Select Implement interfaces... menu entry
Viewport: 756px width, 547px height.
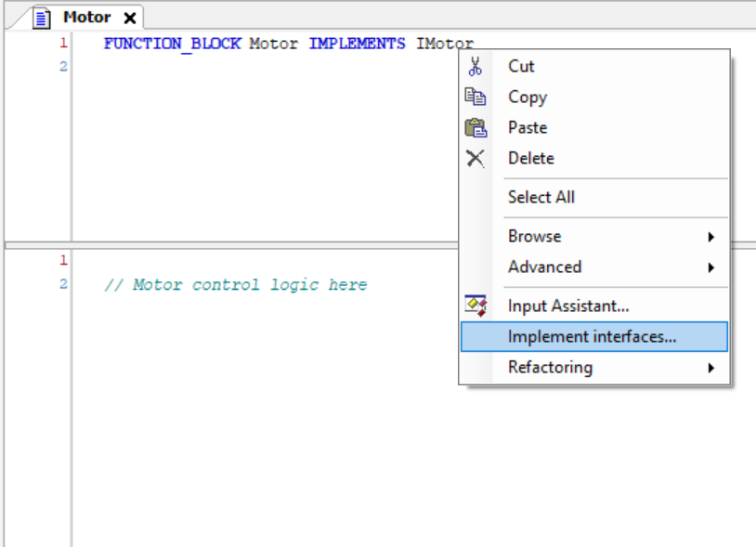tap(594, 336)
